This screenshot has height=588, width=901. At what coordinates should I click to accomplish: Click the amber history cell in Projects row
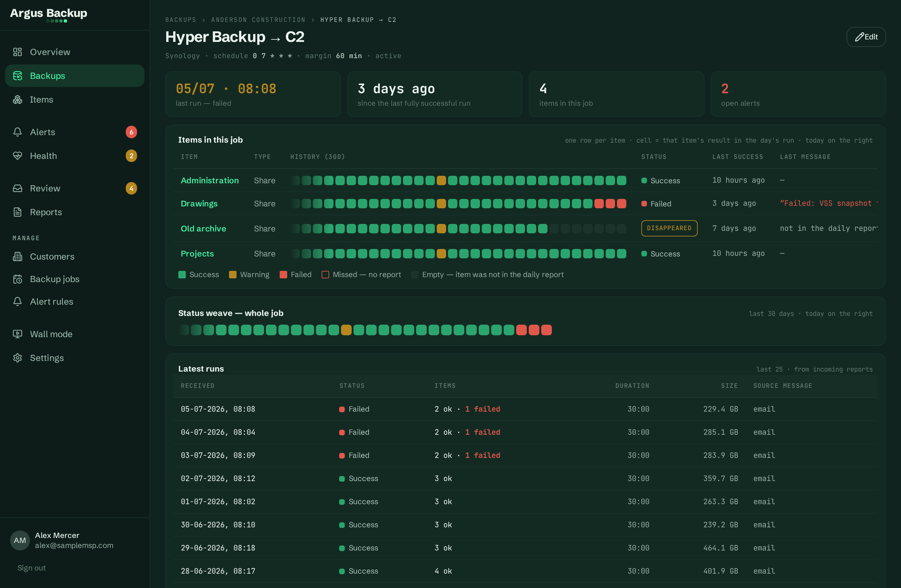coord(441,254)
